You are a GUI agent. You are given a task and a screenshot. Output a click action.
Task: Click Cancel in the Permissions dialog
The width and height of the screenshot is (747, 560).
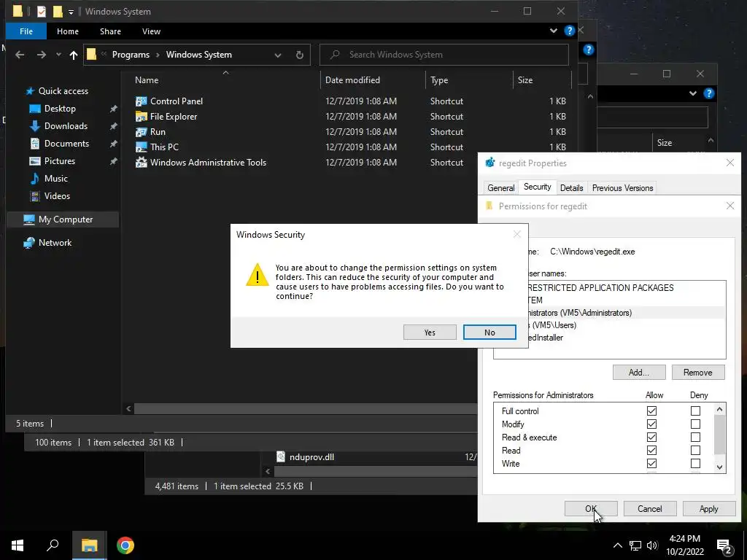[x=650, y=508]
